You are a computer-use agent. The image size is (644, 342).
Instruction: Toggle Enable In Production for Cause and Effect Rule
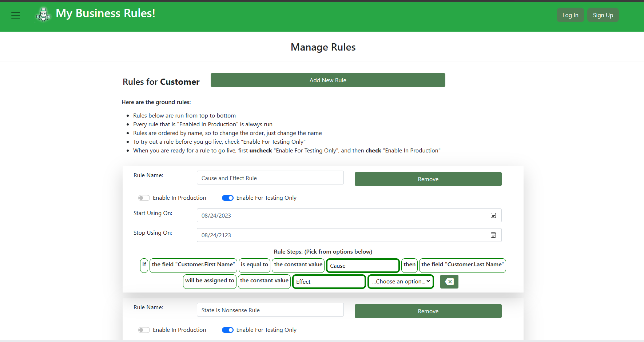[x=144, y=198]
